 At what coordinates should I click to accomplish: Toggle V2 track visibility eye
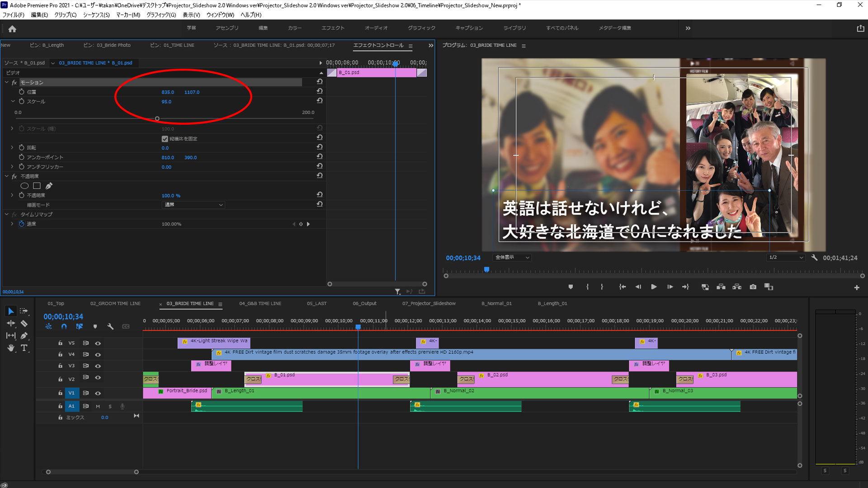[98, 378]
